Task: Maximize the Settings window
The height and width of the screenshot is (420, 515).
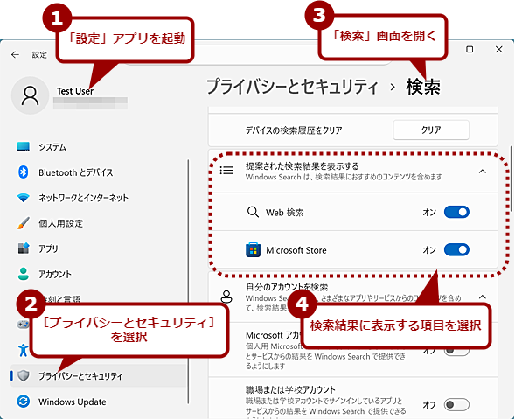Action: pyautogui.click(x=470, y=49)
